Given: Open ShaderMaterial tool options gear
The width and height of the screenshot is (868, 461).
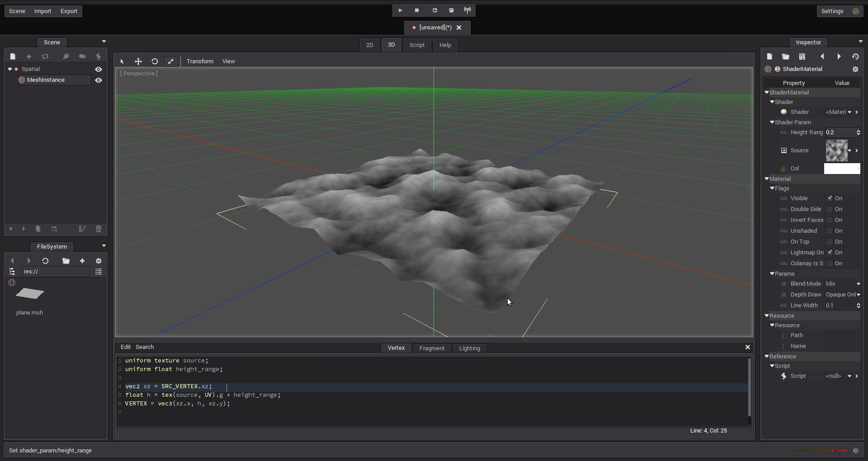Looking at the screenshot, I should tap(855, 69).
